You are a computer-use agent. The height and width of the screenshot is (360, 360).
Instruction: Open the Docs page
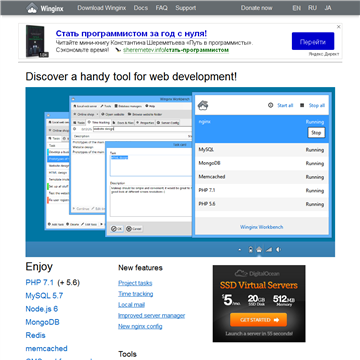coord(141,8)
